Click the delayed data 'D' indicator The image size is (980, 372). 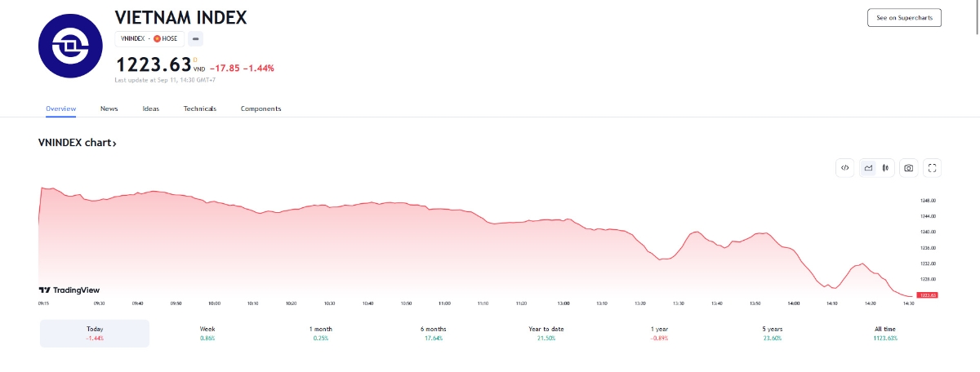point(195,59)
